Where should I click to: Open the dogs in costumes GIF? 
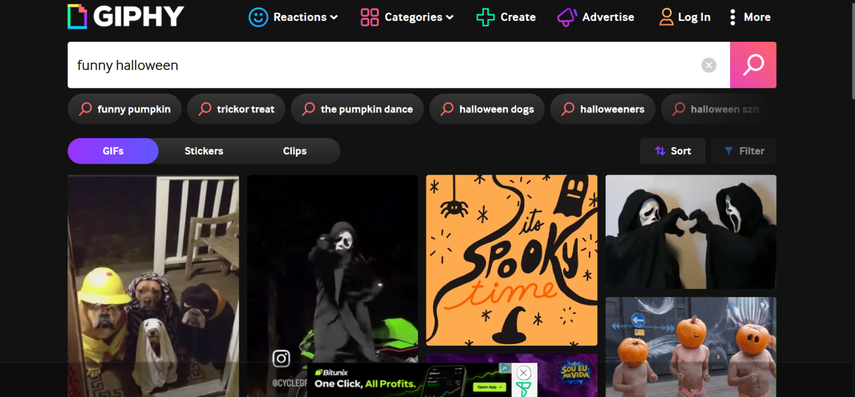[153, 286]
